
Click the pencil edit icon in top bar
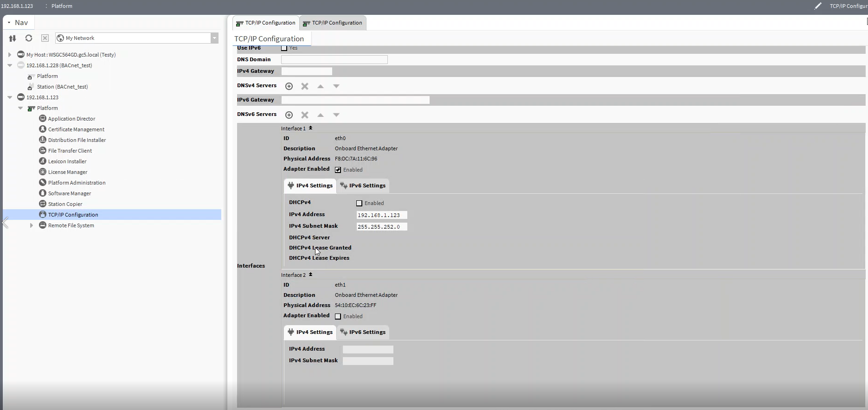pyautogui.click(x=818, y=6)
